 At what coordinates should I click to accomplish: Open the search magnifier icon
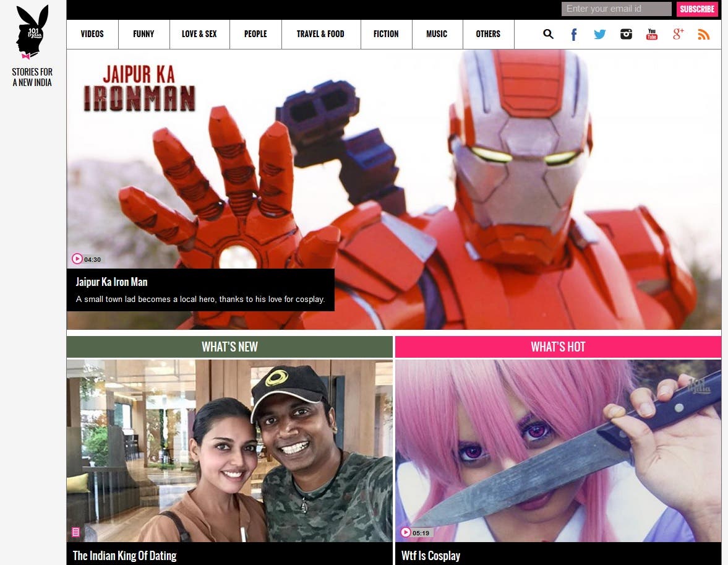549,34
